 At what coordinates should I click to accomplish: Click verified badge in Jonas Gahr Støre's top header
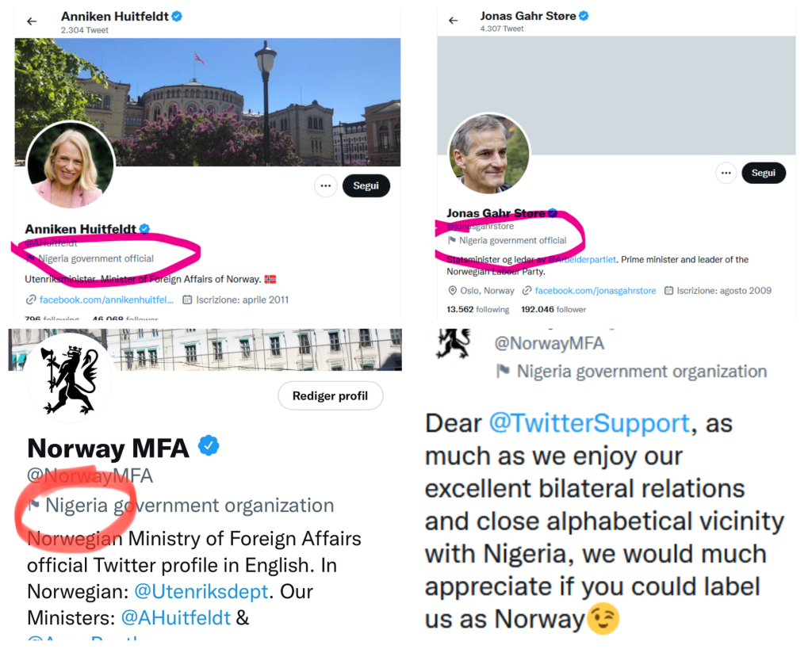click(584, 15)
